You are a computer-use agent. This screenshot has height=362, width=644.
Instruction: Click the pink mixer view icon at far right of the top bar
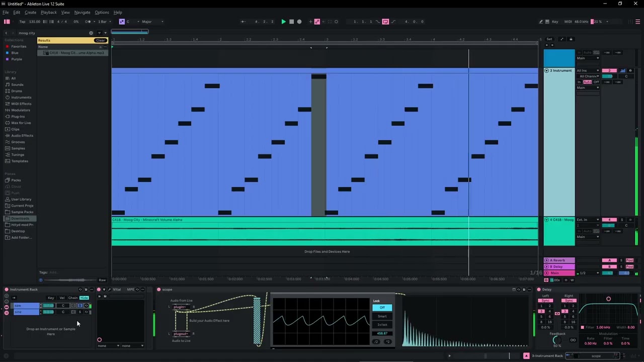(x=638, y=22)
